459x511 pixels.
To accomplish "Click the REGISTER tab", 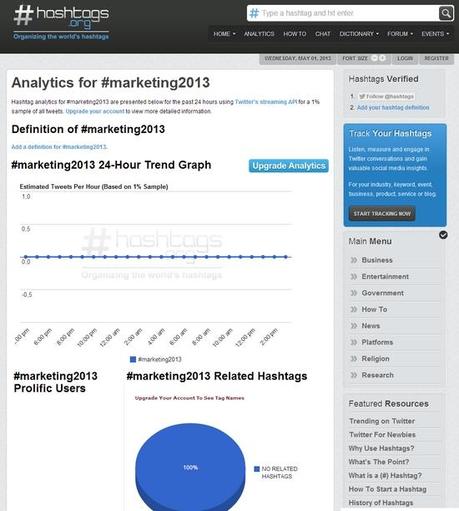I will point(436,58).
